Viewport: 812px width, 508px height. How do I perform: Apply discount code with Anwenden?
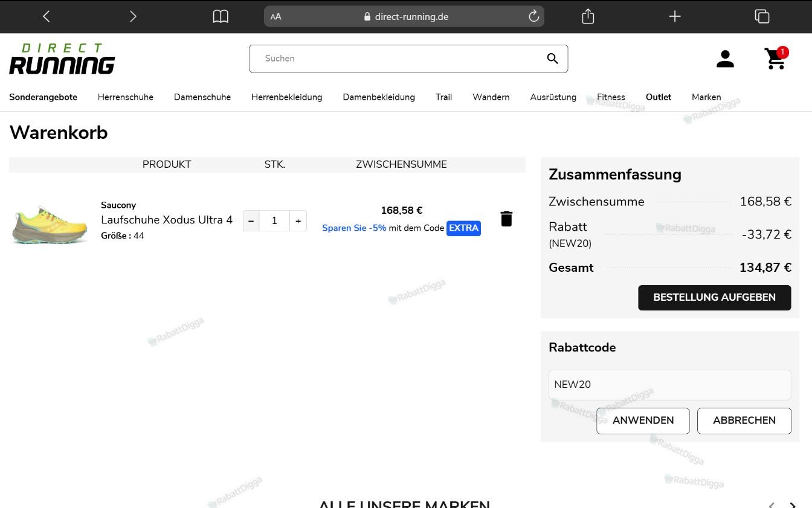[643, 421]
